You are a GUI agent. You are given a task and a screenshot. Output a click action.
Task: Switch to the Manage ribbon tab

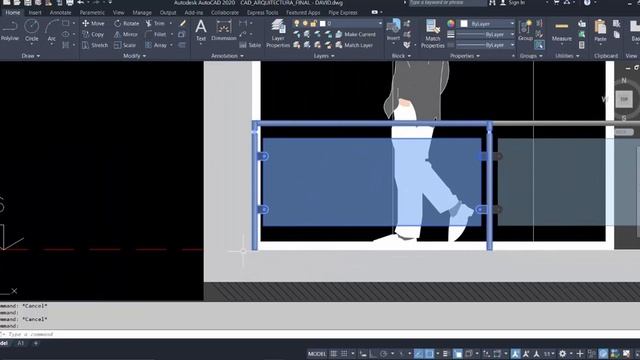[142, 13]
